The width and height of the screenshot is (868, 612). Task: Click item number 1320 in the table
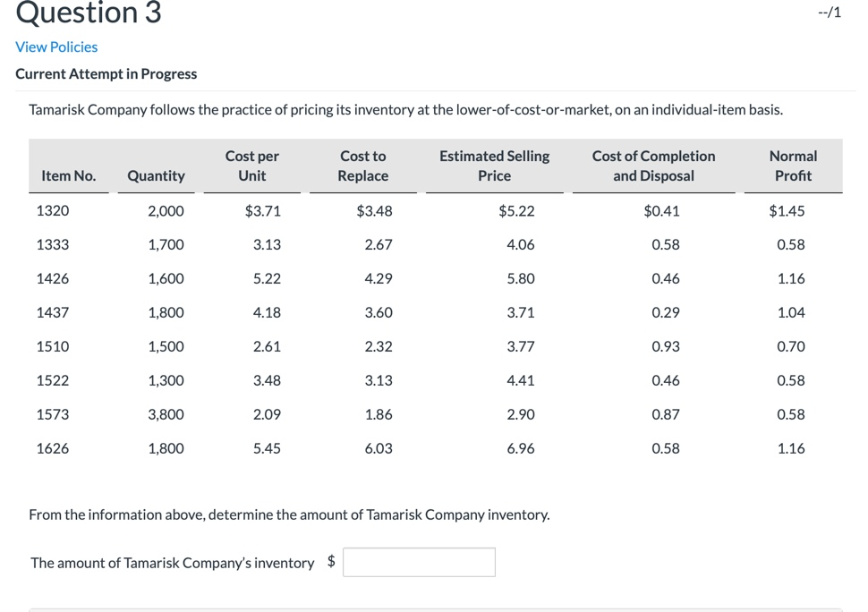point(52,210)
